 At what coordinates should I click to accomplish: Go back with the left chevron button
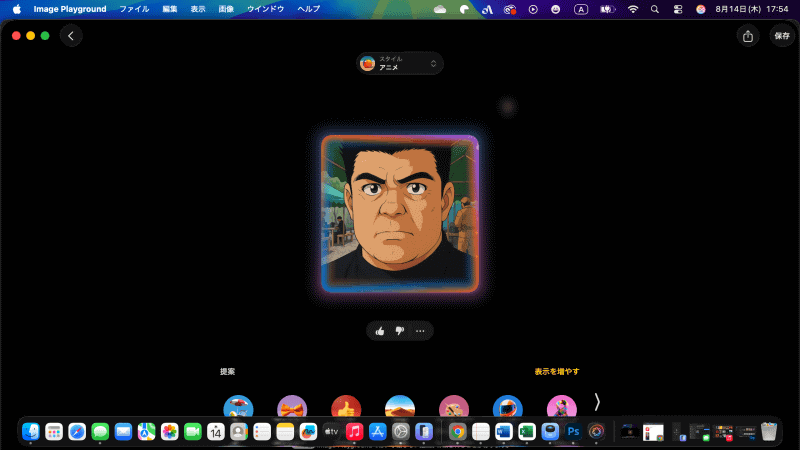pyautogui.click(x=71, y=36)
